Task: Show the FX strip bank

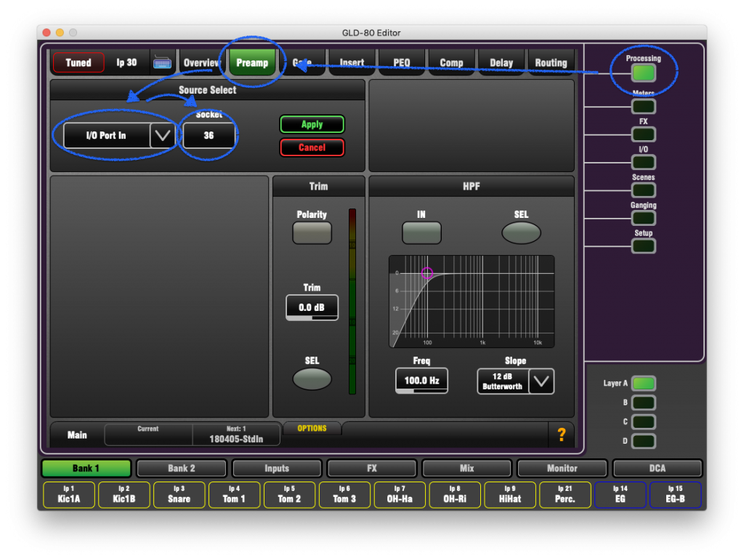Action: pos(372,468)
